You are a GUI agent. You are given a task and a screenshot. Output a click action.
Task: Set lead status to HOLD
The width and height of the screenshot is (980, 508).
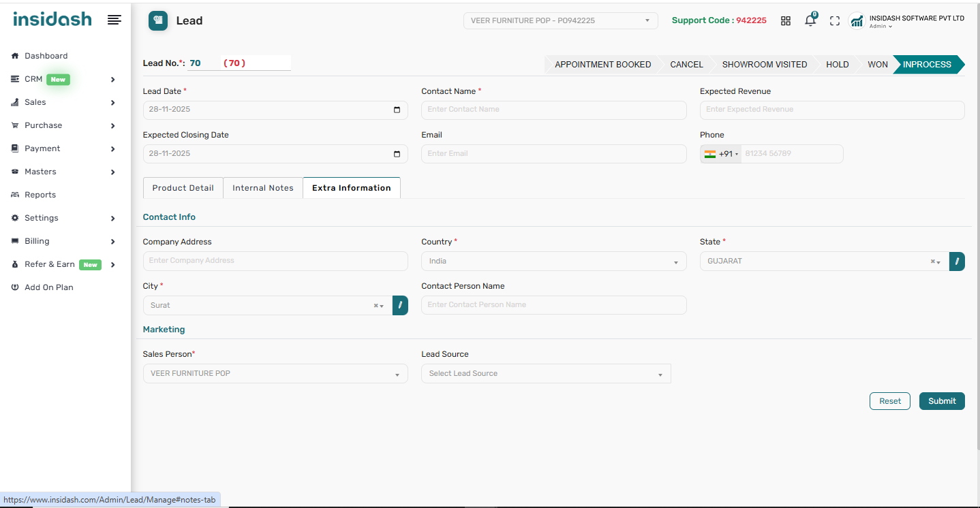[837, 65]
